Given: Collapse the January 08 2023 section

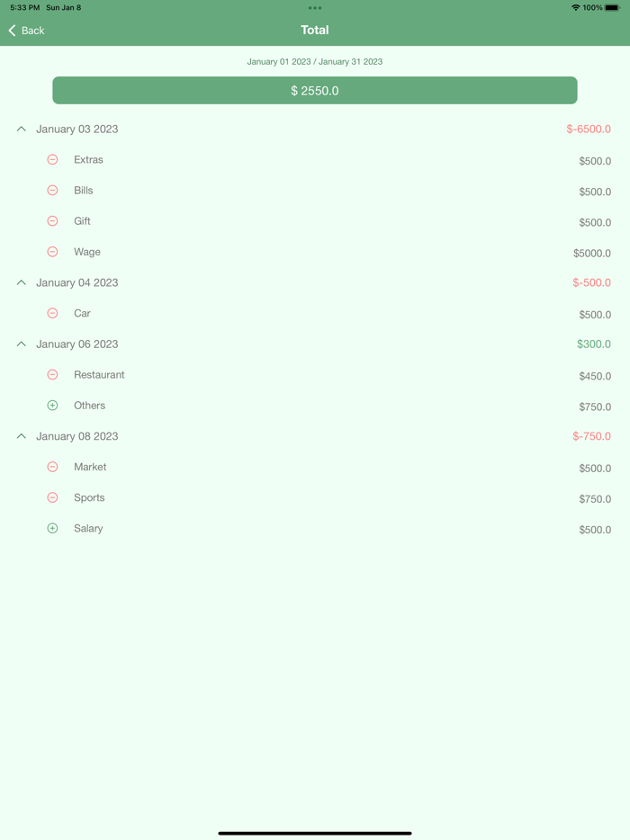Looking at the screenshot, I should (21, 436).
